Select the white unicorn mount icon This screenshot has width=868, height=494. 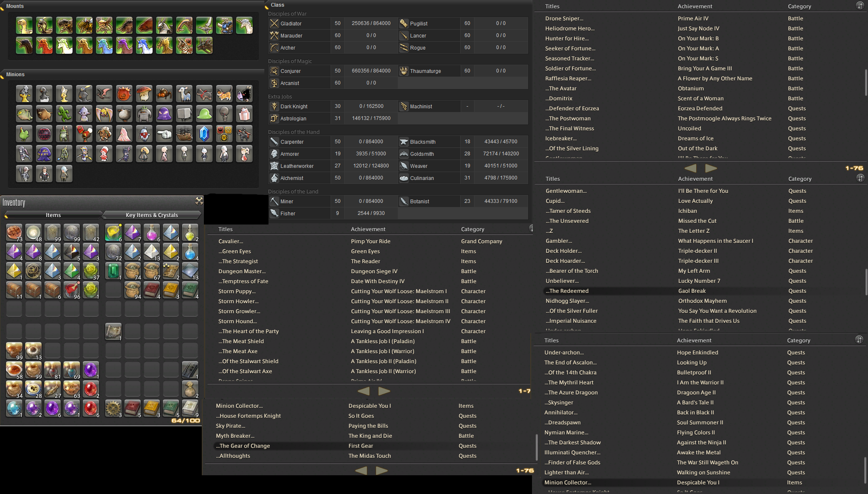coord(244,26)
